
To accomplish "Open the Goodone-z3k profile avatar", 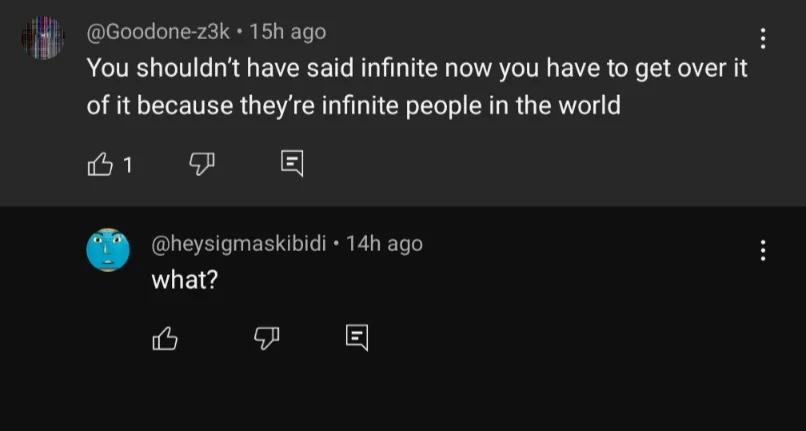I will click(x=42, y=39).
